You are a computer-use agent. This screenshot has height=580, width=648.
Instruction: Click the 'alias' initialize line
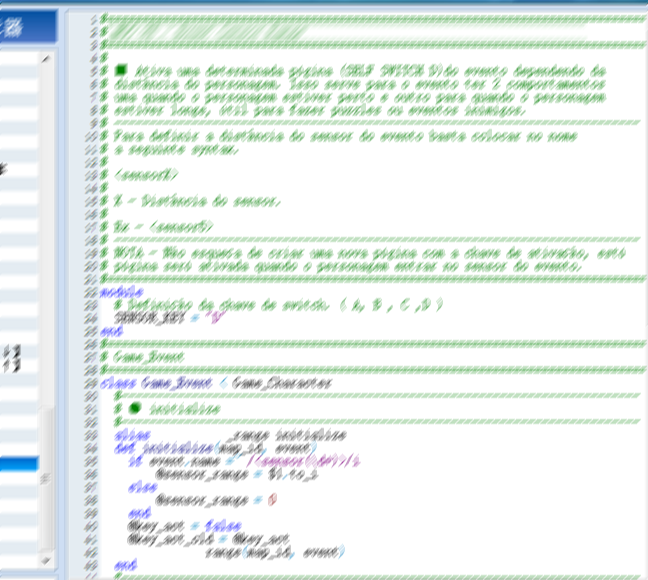coord(231,435)
